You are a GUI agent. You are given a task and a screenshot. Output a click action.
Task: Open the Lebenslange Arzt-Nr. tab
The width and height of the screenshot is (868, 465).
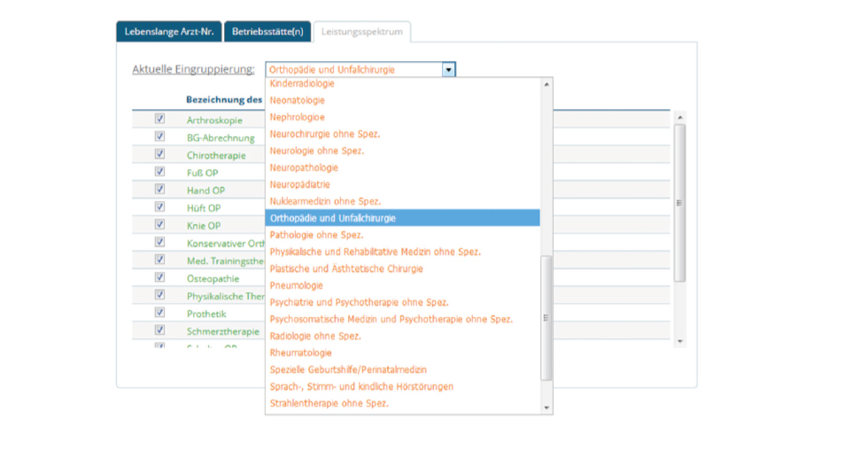click(168, 32)
